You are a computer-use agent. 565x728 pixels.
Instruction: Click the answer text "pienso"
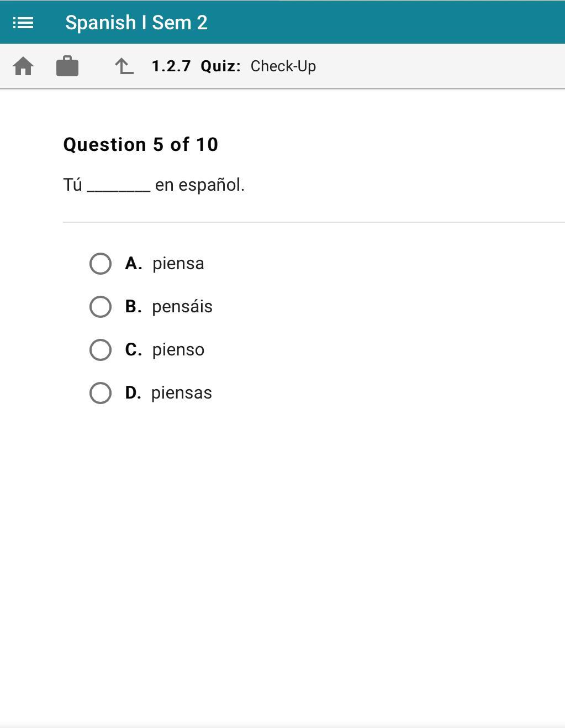(178, 350)
